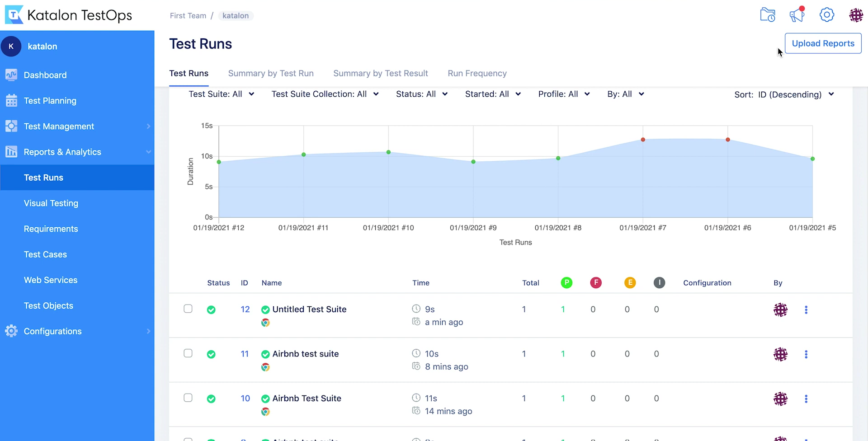Switch to the Test Runs tab

189,73
